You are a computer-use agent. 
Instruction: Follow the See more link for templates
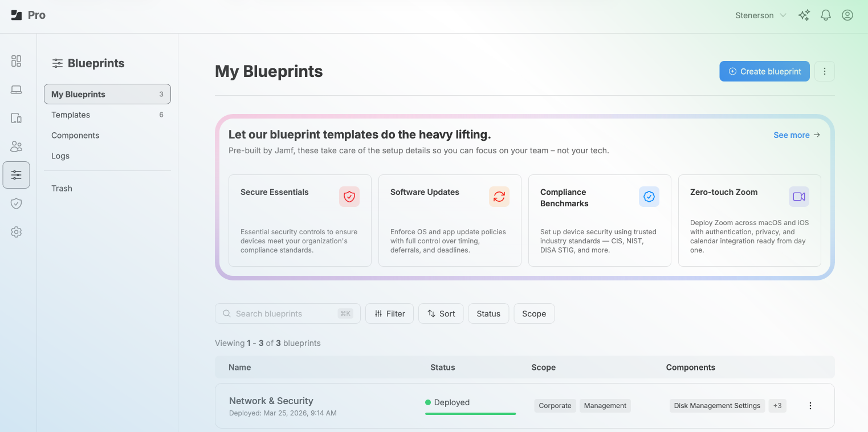(796, 135)
